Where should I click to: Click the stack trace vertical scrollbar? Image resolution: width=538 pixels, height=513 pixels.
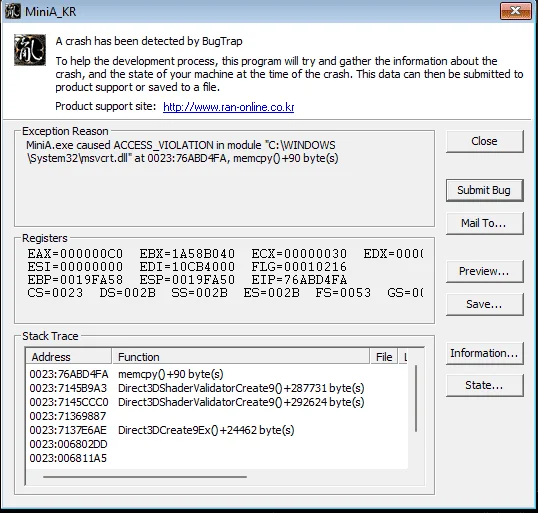click(x=416, y=398)
